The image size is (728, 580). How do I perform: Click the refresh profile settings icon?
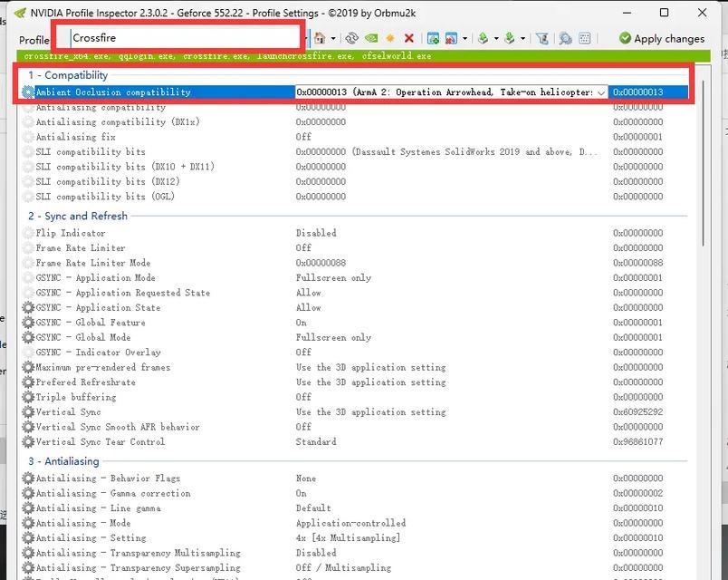pyautogui.click(x=352, y=38)
